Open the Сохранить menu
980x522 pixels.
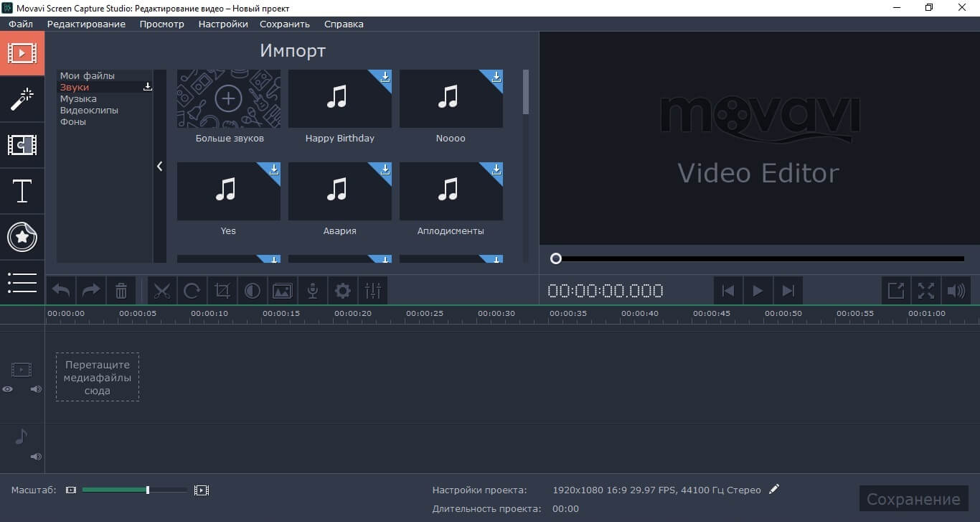pos(285,24)
